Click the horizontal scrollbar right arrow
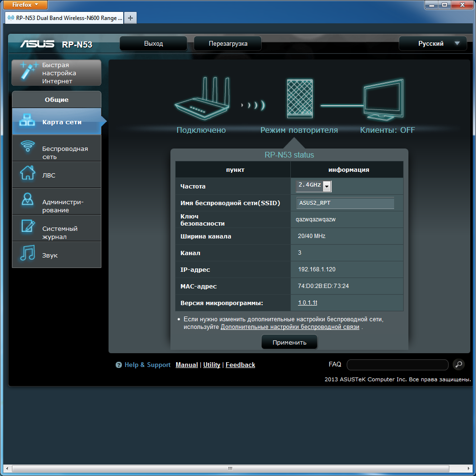Image resolution: width=476 pixels, height=476 pixels. point(469,468)
